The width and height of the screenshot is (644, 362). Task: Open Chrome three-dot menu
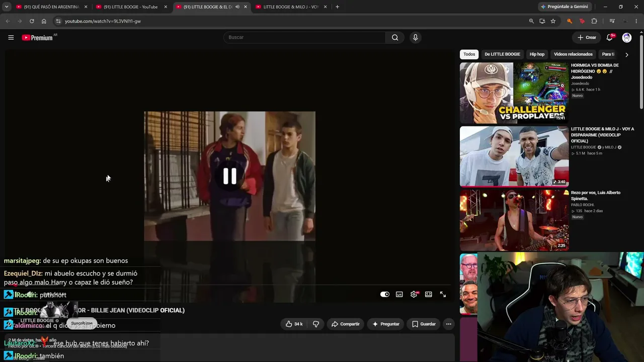pos(636,21)
